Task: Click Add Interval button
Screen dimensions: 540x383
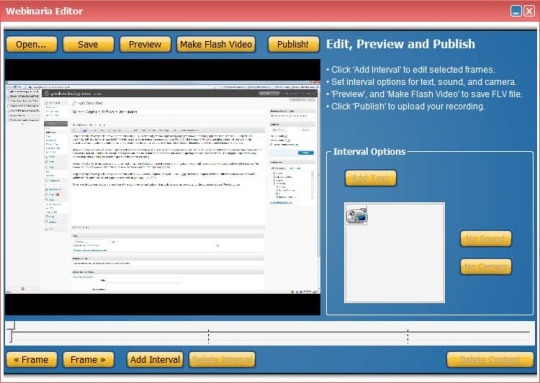Action: pos(155,360)
